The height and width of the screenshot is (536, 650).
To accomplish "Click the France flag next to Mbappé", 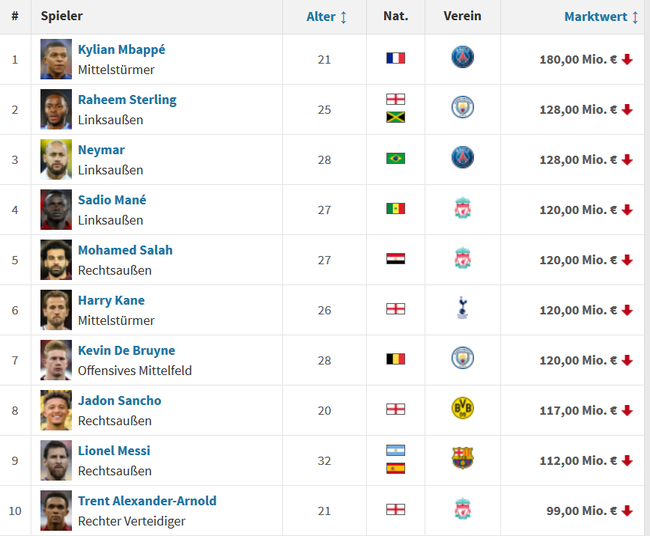I will click(x=395, y=58).
